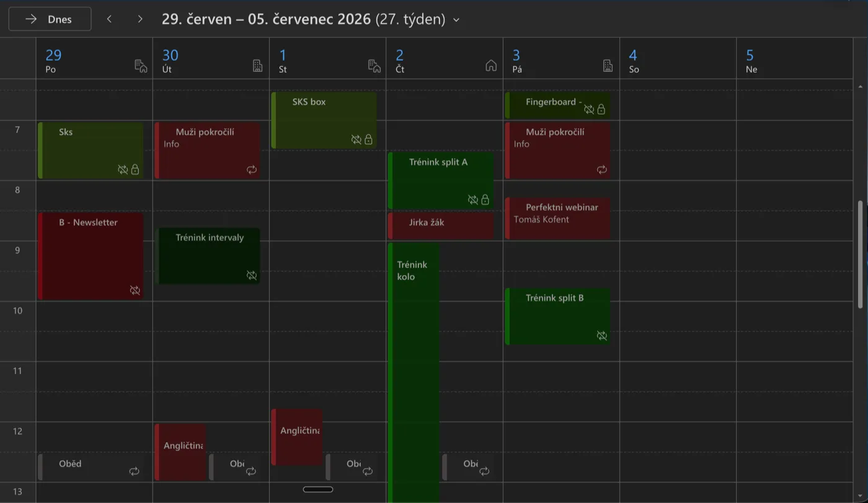Go to the previous week arrow
The height and width of the screenshot is (503, 868).
click(109, 19)
